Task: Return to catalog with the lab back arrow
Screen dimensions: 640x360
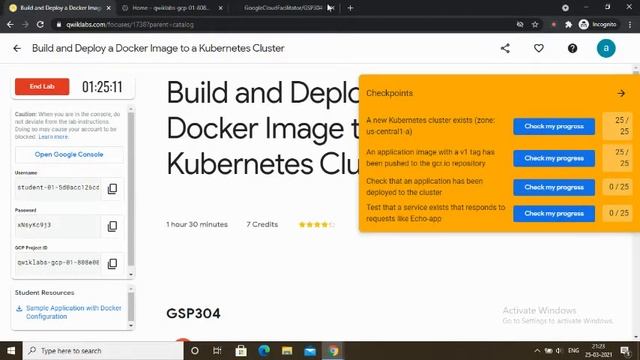Action: (x=17, y=49)
